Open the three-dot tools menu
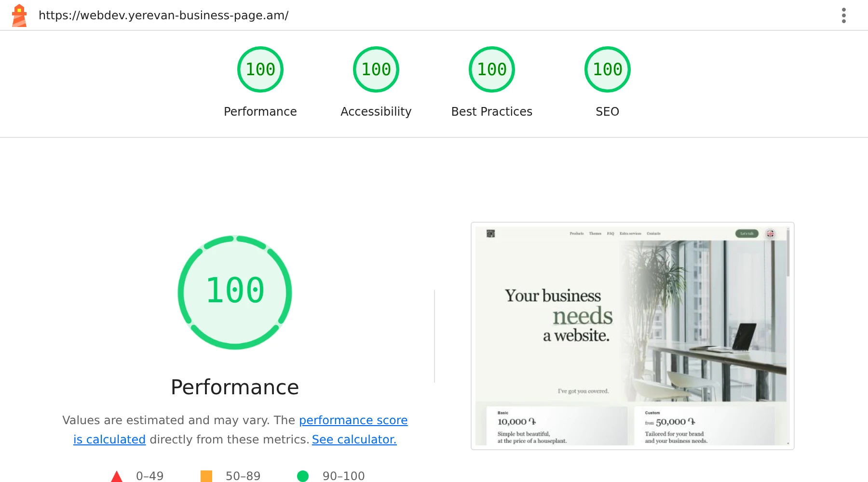The image size is (868, 482). point(843,15)
